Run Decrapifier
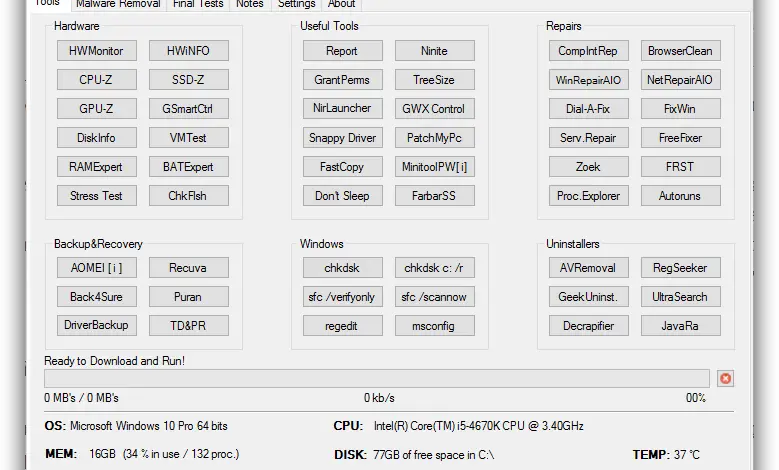Viewport: 779px width, 470px height. pyautogui.click(x=588, y=325)
